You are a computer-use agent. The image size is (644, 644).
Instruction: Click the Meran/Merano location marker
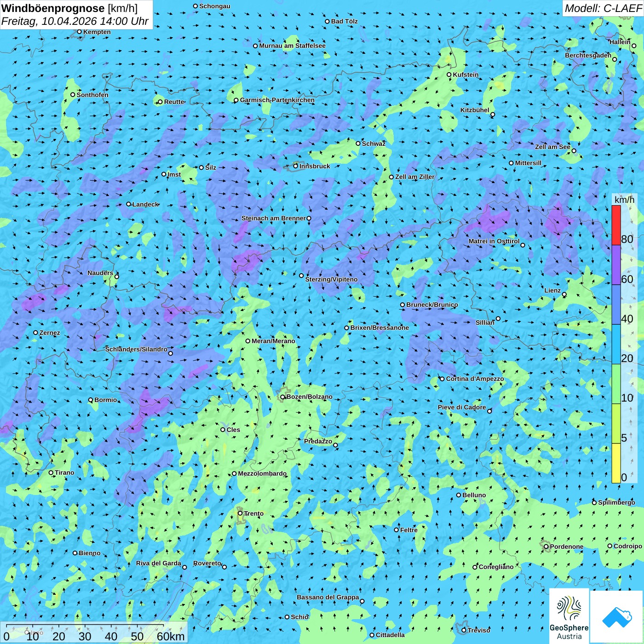[x=248, y=341]
